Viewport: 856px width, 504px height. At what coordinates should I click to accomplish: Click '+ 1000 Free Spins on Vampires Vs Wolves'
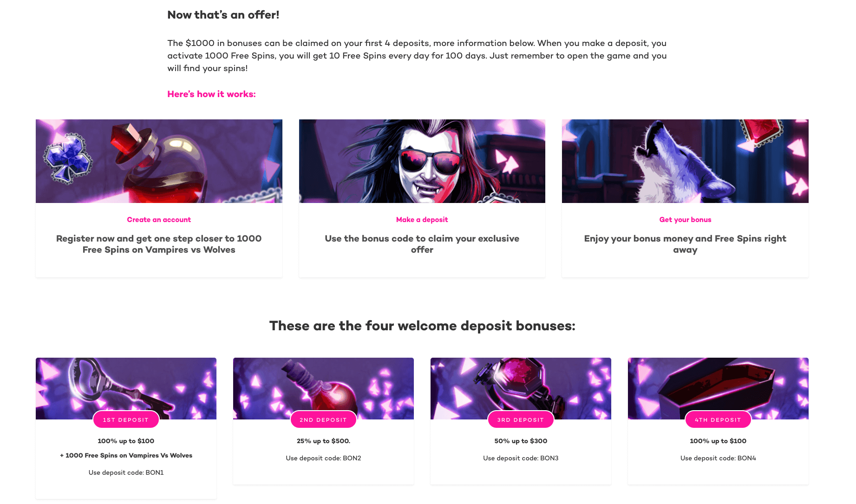pos(126,455)
